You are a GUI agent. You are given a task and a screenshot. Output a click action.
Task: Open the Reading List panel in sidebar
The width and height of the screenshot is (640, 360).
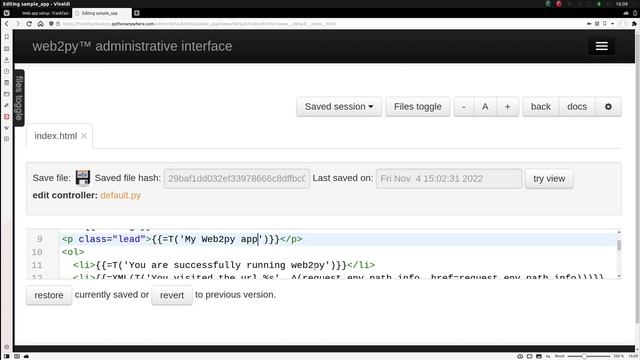coord(7,49)
